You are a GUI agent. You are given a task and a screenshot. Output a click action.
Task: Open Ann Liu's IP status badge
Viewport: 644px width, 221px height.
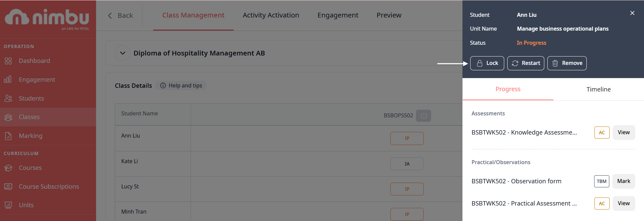407,138
